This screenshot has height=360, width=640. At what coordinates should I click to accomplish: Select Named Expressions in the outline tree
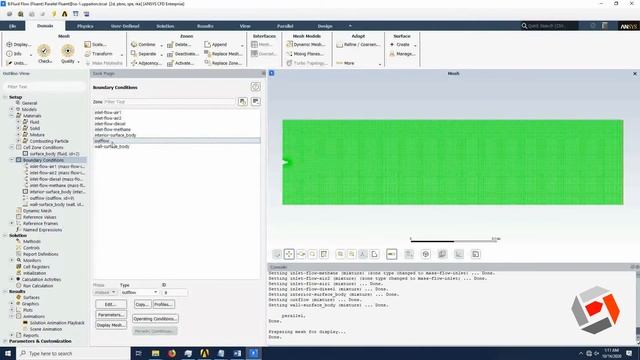point(42,230)
